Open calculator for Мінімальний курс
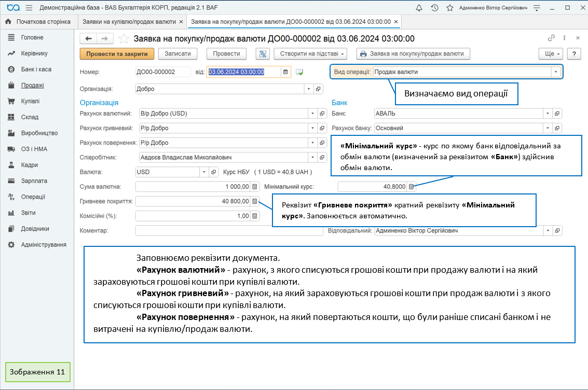Viewport: 588px width, 390px height. (411, 187)
